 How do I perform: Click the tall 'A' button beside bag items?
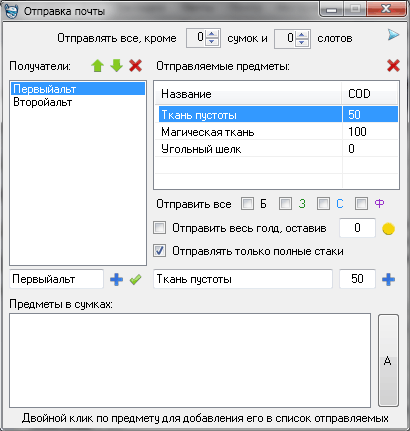(388, 360)
